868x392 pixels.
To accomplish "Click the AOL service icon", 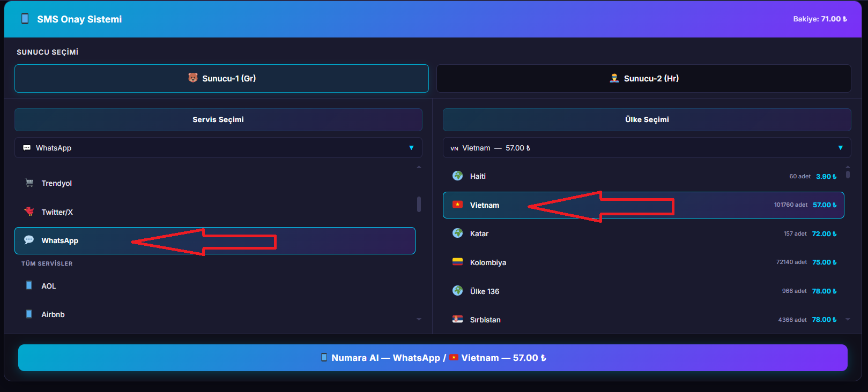I will (x=29, y=285).
